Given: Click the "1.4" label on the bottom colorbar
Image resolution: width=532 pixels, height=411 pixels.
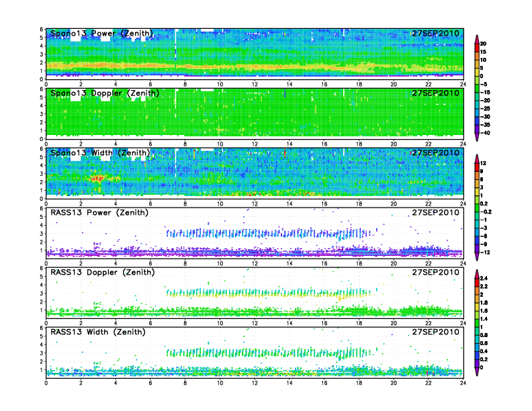Looking at the screenshot, I should pyautogui.click(x=484, y=319).
